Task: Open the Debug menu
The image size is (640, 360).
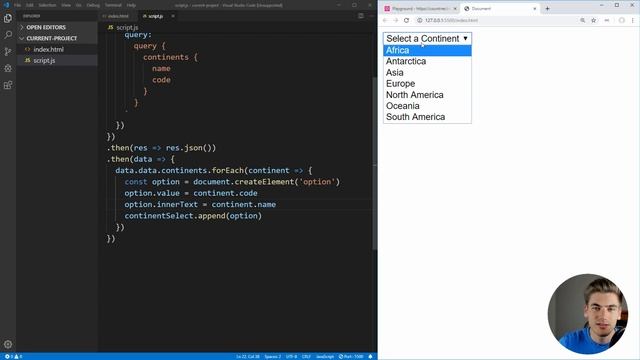Action: click(93, 5)
